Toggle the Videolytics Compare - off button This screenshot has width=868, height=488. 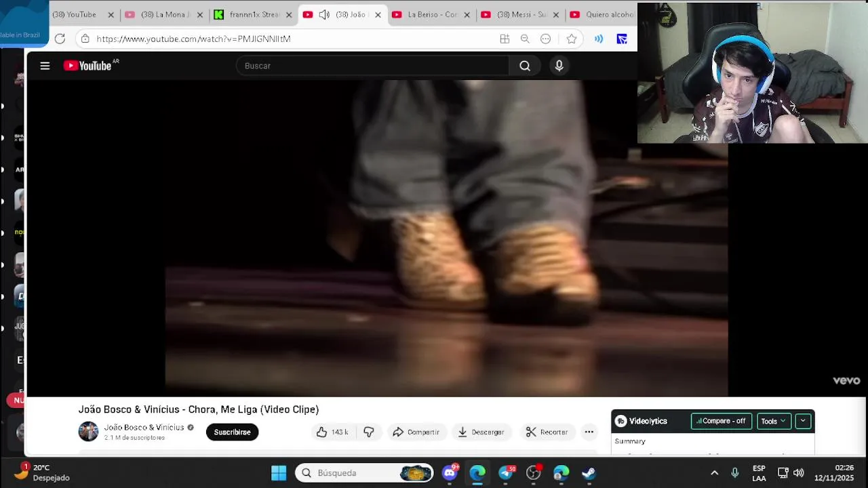pos(722,421)
